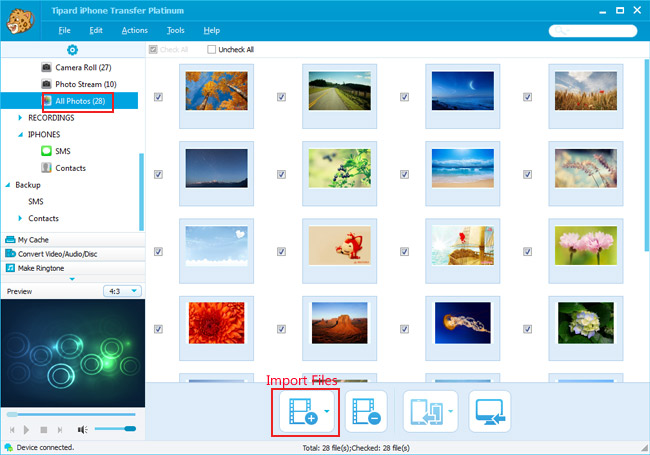
Task: Uncheck the starry night photo checkbox
Action: coord(158,174)
